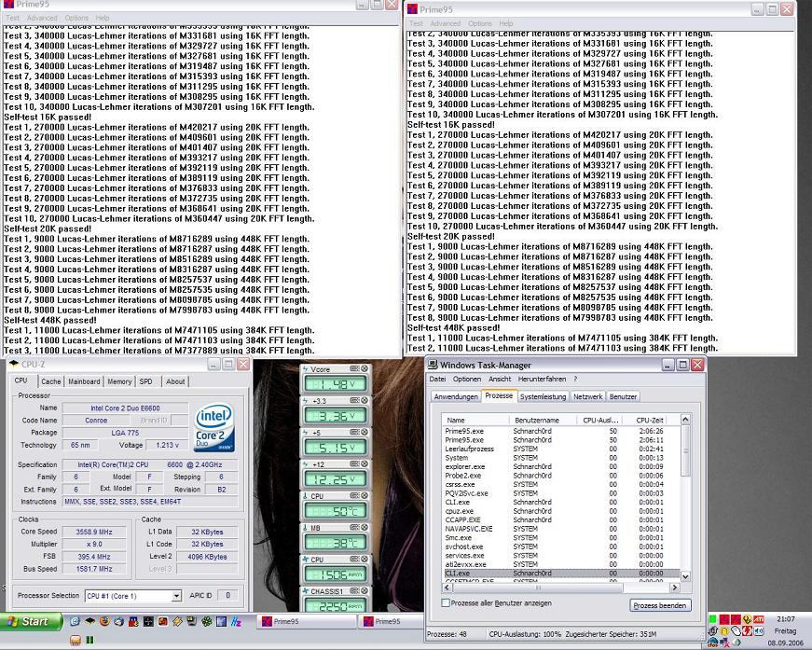
Task: Close the Vcore monitor widget
Action: [x=365, y=368]
